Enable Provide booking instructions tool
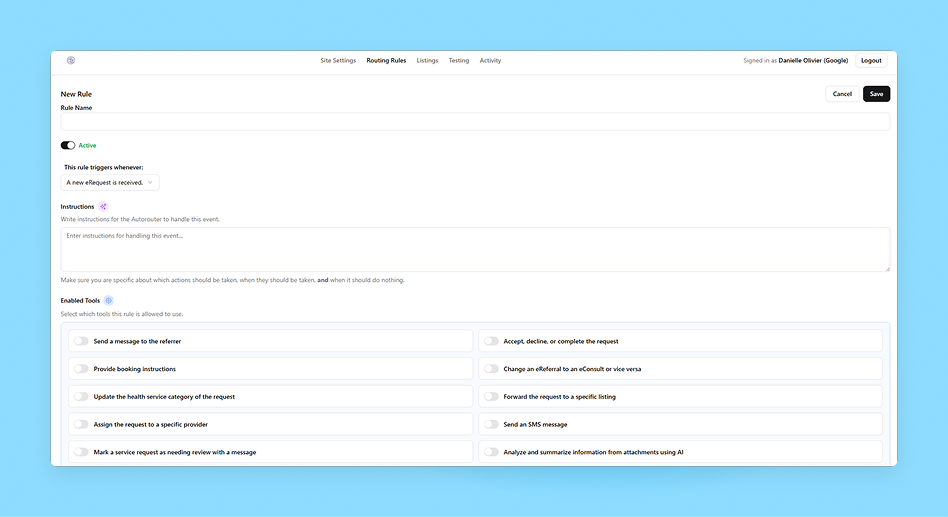This screenshot has width=948, height=517. pyautogui.click(x=81, y=369)
